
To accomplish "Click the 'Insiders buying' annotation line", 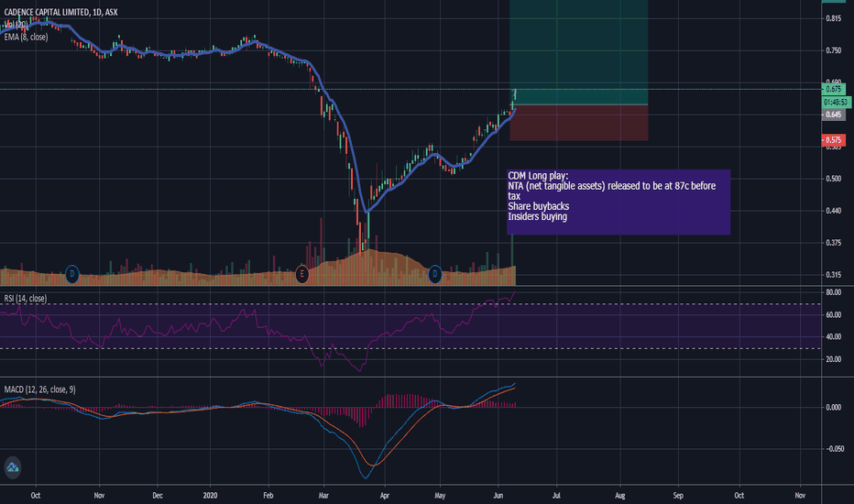I will coord(537,216).
